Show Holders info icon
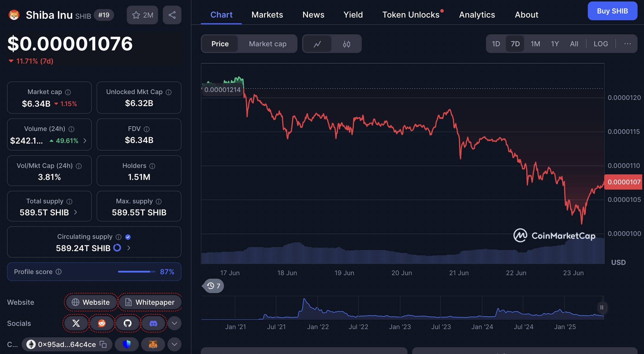The width and height of the screenshot is (644, 354). click(152, 166)
